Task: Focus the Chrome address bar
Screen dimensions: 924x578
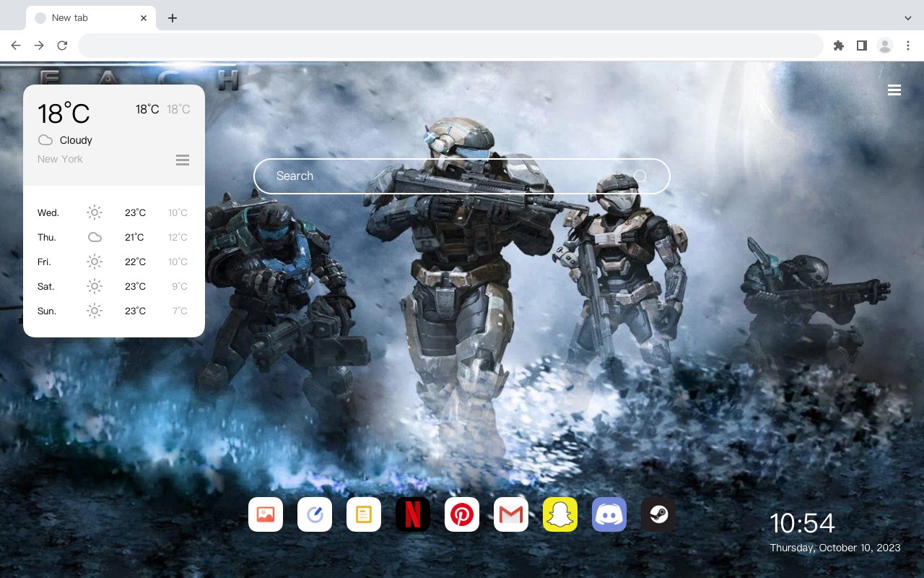Action: coord(450,46)
